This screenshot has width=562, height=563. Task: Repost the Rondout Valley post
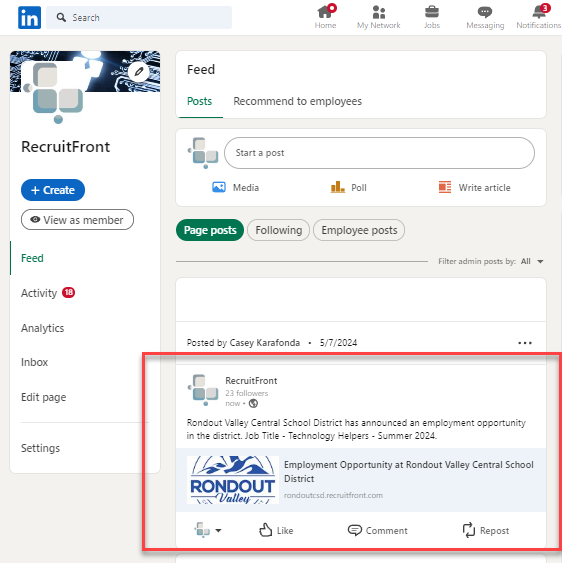[x=486, y=530]
